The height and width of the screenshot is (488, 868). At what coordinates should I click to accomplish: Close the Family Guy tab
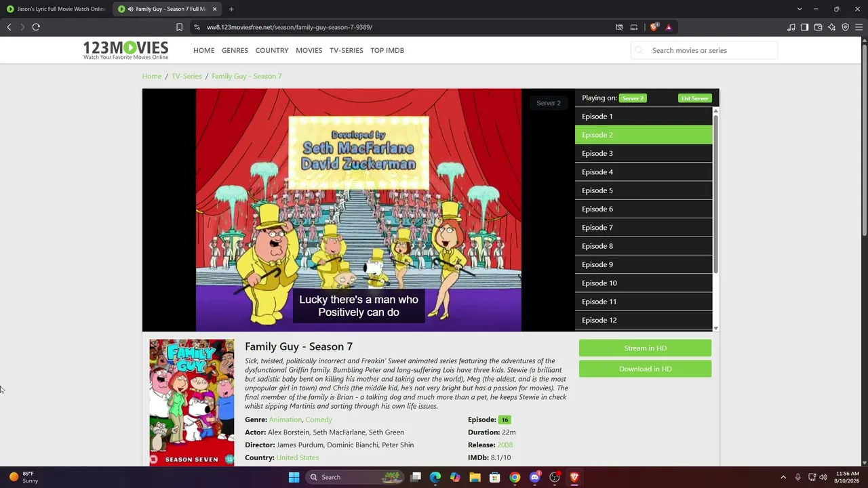coord(215,9)
